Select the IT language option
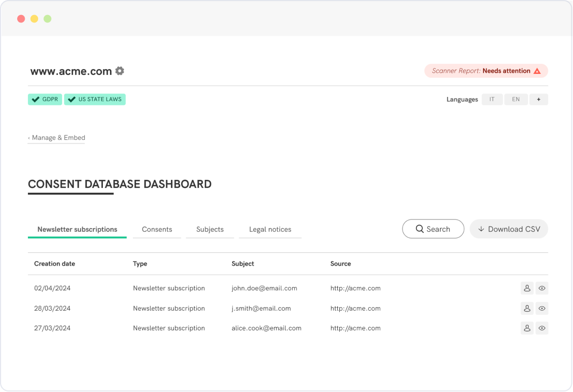The width and height of the screenshot is (573, 392). coord(492,99)
